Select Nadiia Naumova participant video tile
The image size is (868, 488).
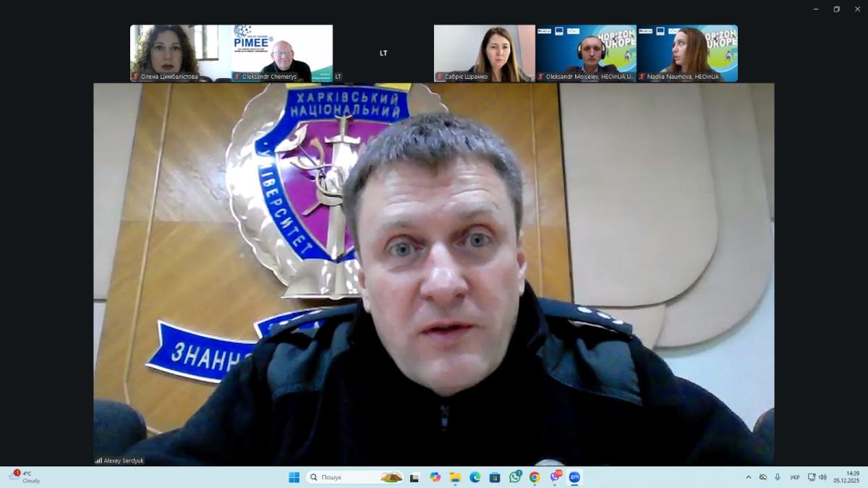click(687, 53)
